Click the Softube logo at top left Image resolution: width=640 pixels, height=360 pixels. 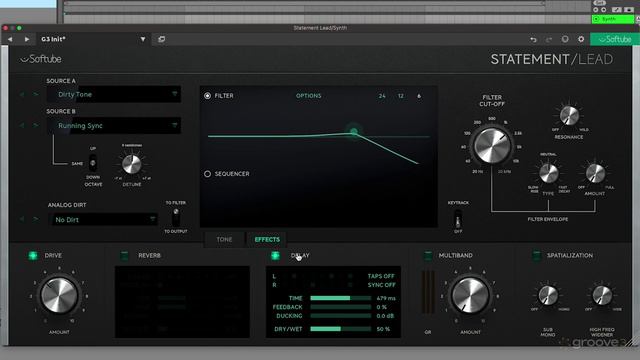pyautogui.click(x=41, y=59)
